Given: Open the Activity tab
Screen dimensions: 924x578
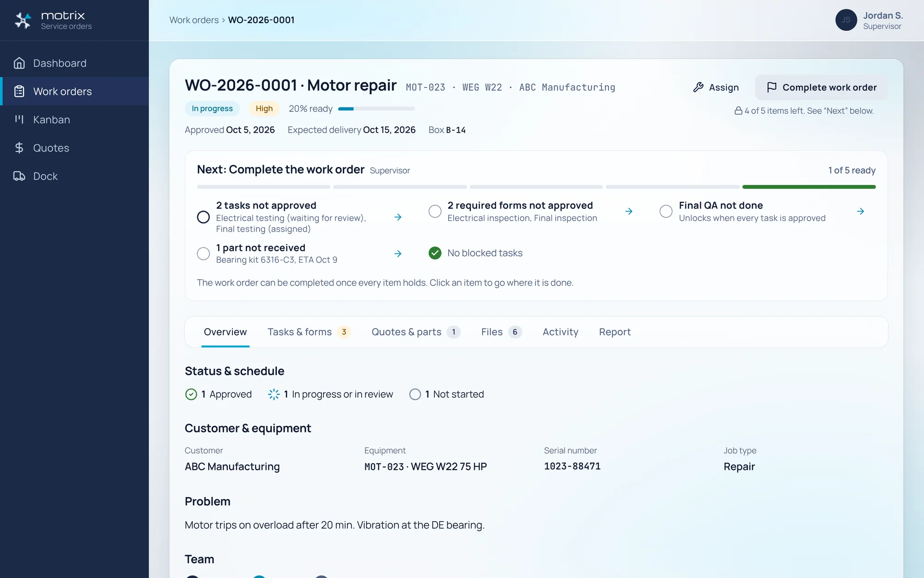Looking at the screenshot, I should point(560,332).
